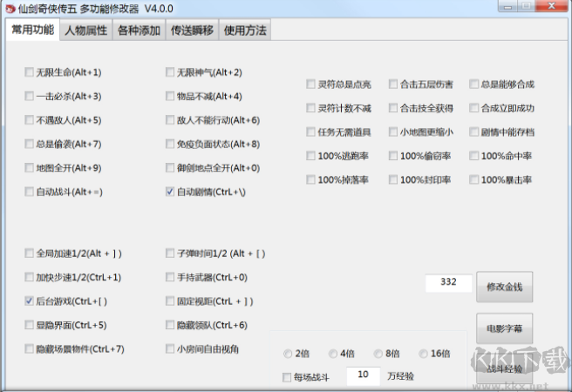Image resolution: width=572 pixels, height=392 pixels.
Task: Toggle 地图全开(Alt+9) checkbox
Action: pyautogui.click(x=29, y=167)
